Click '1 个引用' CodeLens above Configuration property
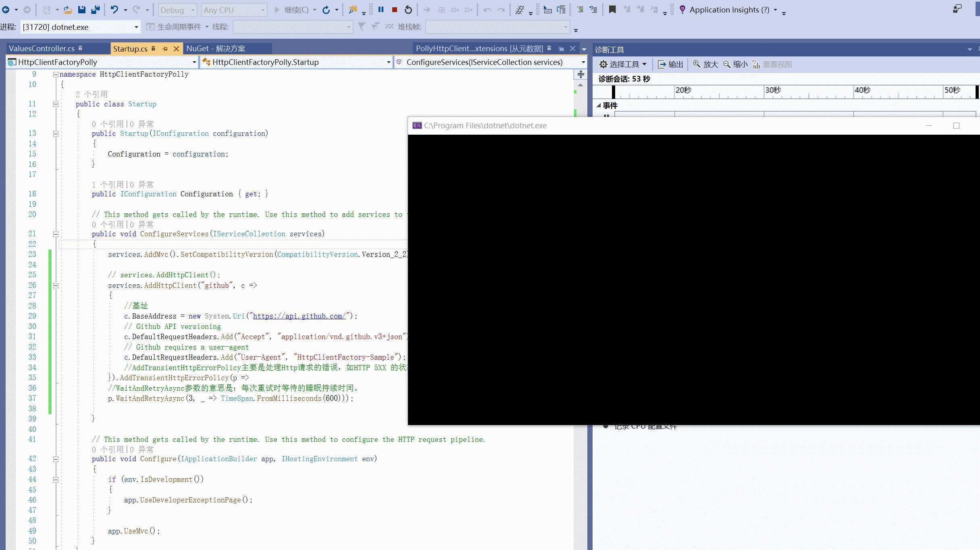 [x=108, y=184]
